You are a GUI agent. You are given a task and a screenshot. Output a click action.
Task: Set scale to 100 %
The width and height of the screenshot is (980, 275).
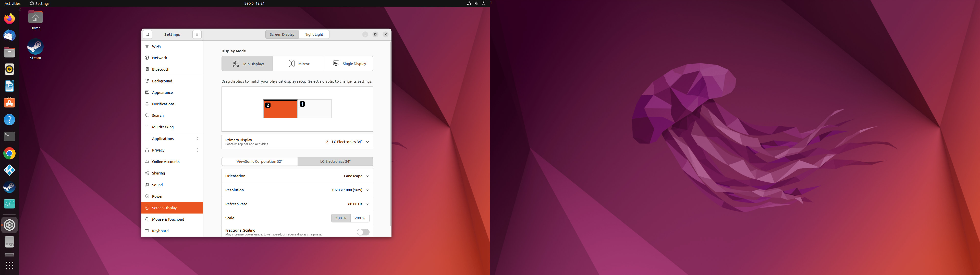pyautogui.click(x=341, y=218)
